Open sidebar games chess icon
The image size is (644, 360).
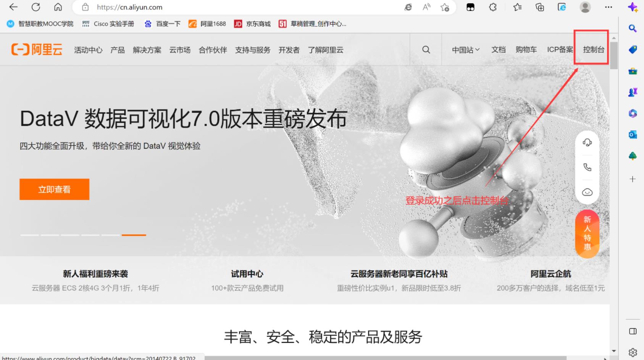coord(633,92)
